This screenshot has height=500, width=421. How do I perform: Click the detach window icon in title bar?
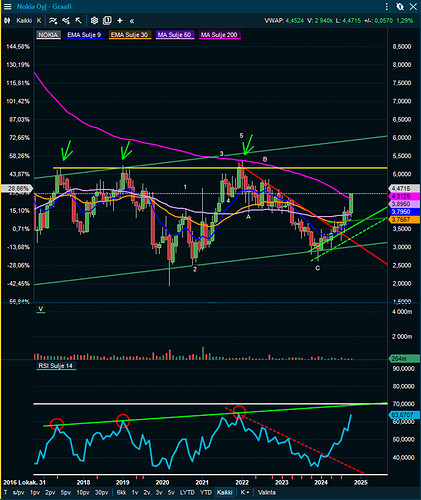[400, 6]
